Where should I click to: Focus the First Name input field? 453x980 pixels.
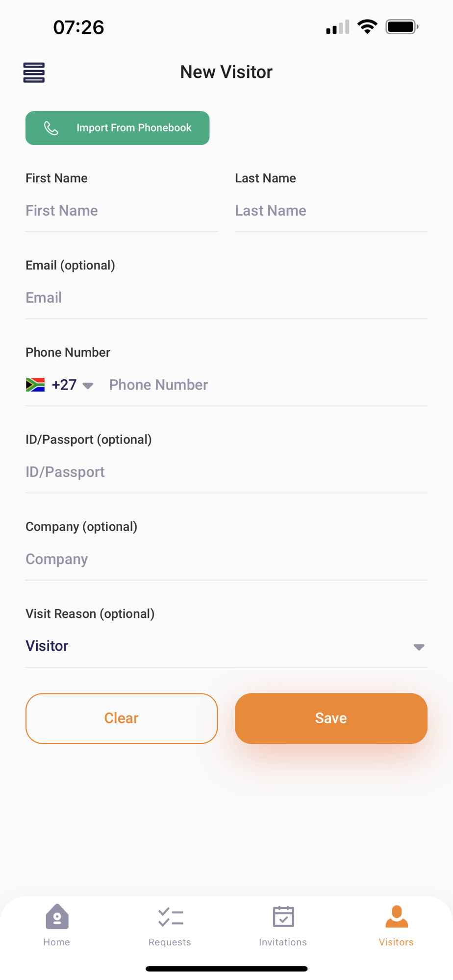pyautogui.click(x=122, y=211)
